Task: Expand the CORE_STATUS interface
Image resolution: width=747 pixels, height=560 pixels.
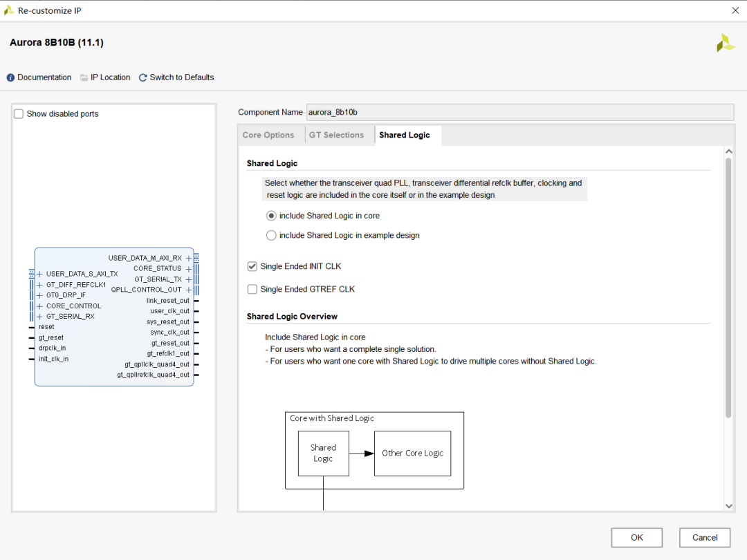Action: coord(189,268)
